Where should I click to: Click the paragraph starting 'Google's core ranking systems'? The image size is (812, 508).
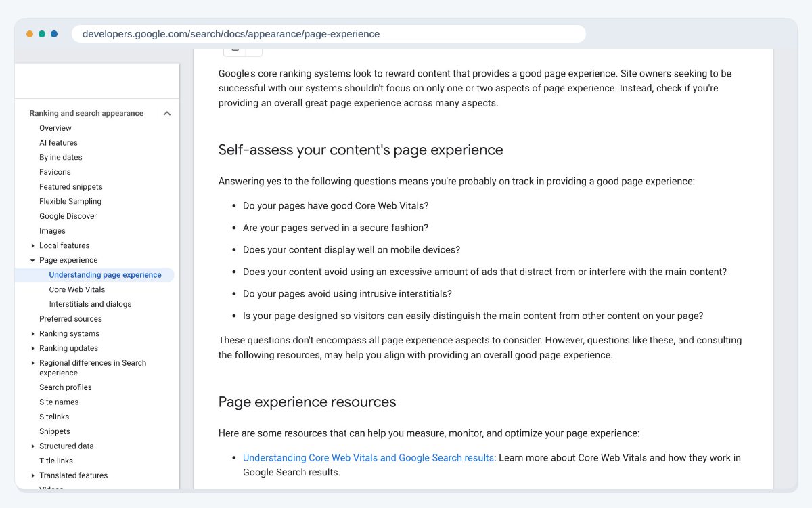(475, 88)
